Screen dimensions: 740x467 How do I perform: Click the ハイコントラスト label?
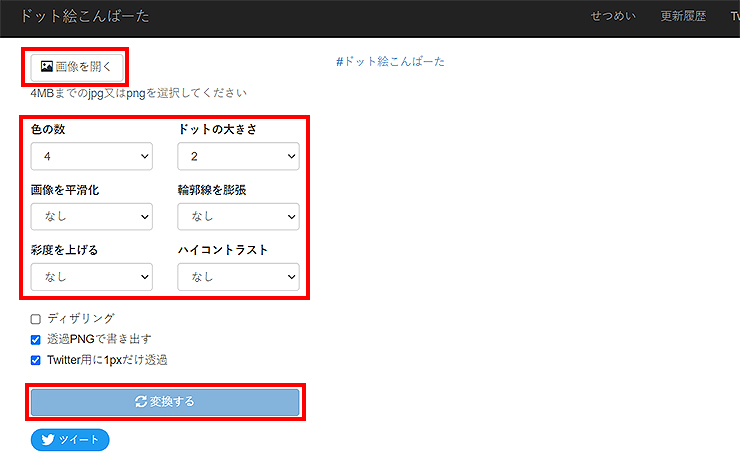[223, 250]
